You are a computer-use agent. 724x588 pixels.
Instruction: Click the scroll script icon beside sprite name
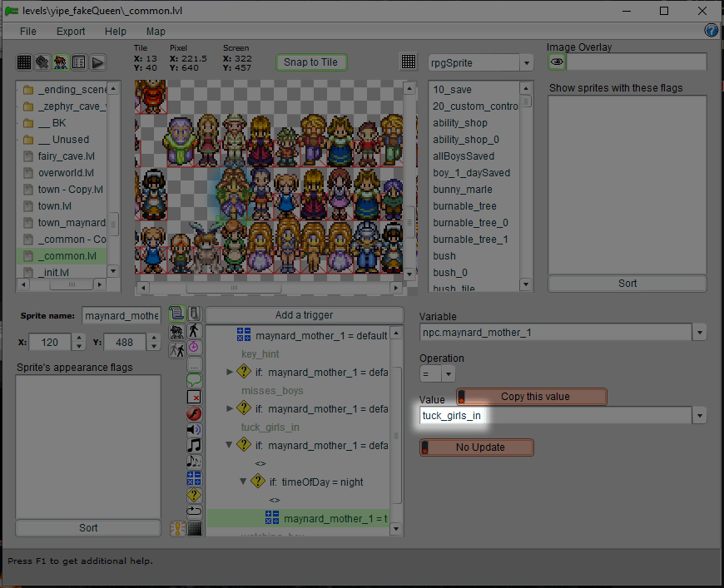[176, 314]
